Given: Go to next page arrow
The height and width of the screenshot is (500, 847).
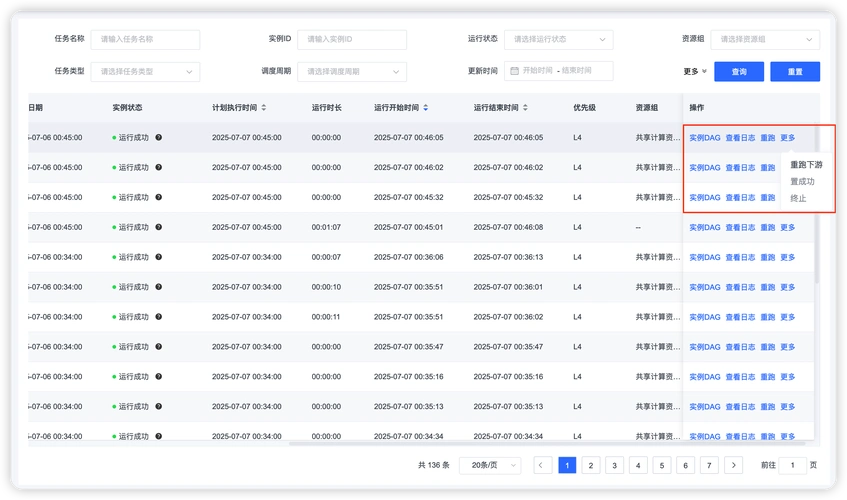Looking at the screenshot, I should (733, 465).
